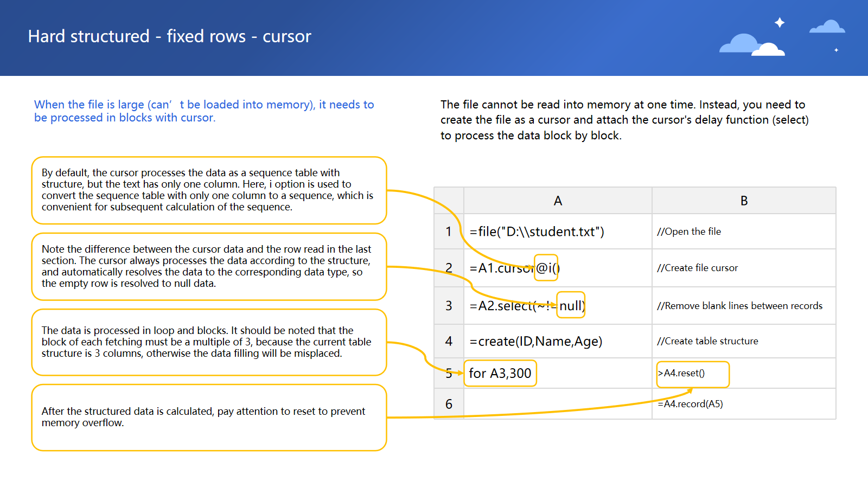Viewport: 868px width, 488px height.
Task: Click the '//Remove blank lines between records' comment
Action: [x=739, y=306]
